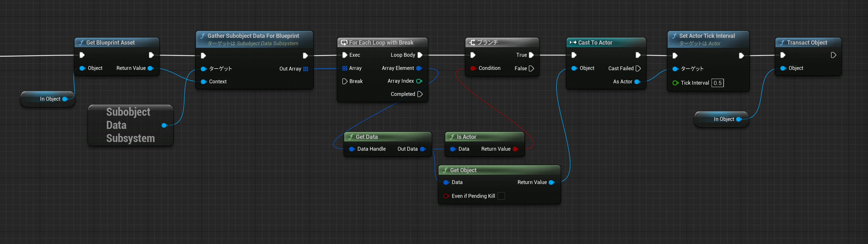Select the Is Actor node title
This screenshot has height=244, width=868.
pyautogui.click(x=466, y=137)
